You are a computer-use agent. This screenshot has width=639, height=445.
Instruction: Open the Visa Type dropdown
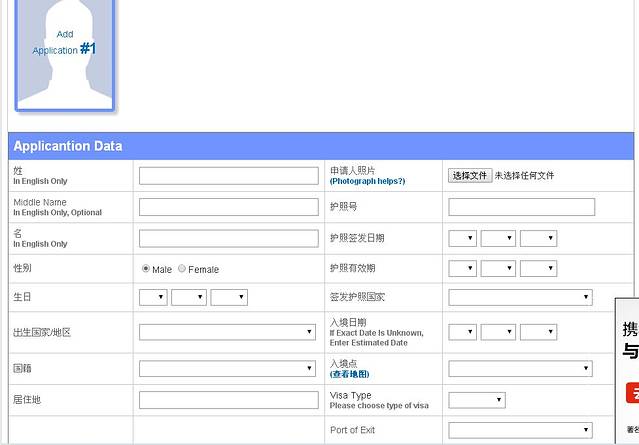[x=477, y=400]
